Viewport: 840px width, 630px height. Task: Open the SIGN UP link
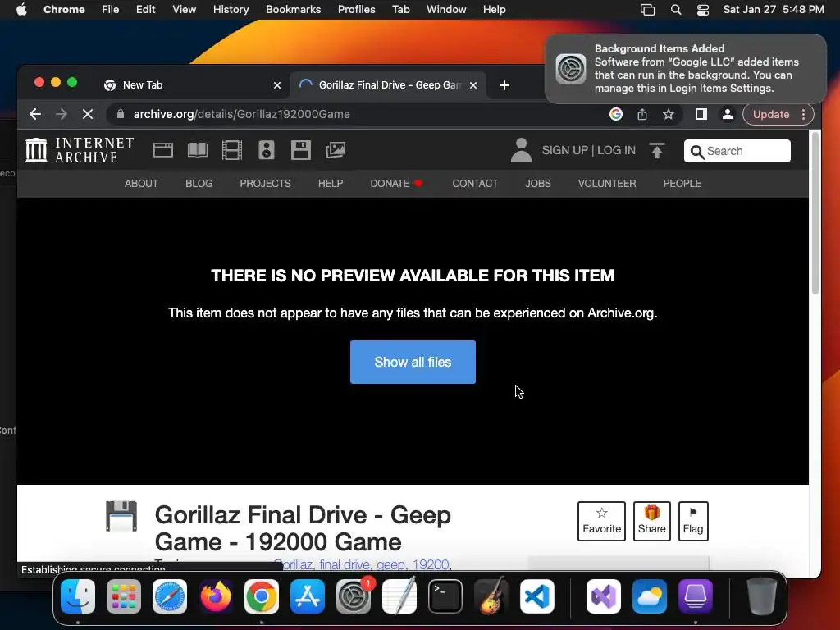564,151
